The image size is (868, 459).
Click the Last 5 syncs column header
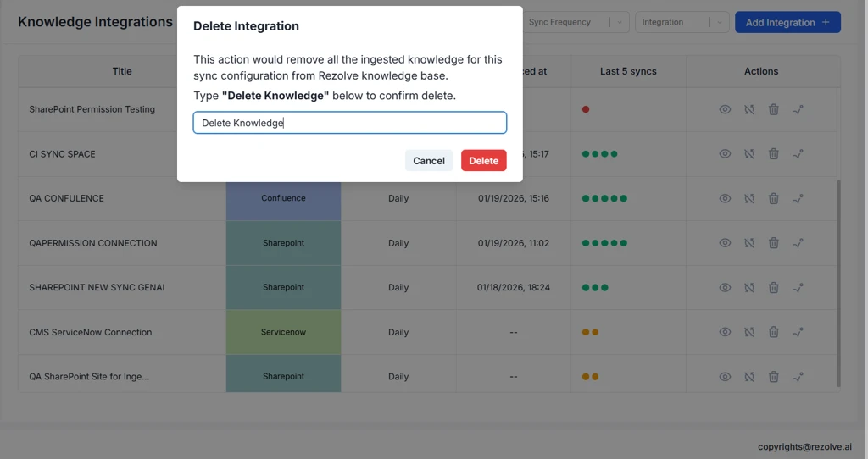tap(628, 71)
